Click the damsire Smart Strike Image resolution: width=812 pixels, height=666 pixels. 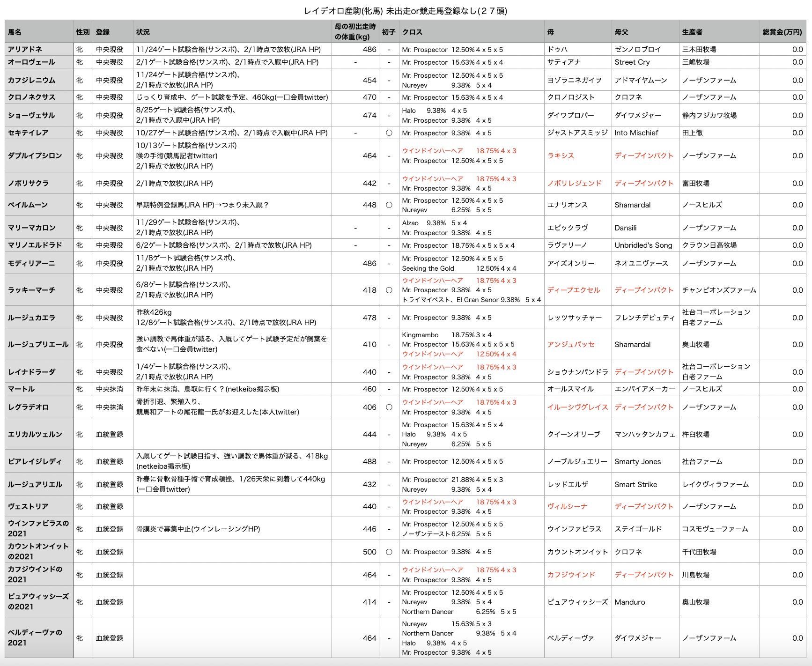point(636,484)
